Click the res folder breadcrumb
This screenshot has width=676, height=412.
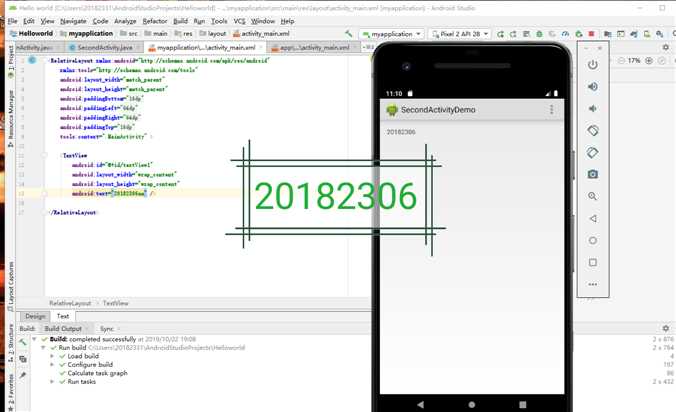(x=184, y=33)
